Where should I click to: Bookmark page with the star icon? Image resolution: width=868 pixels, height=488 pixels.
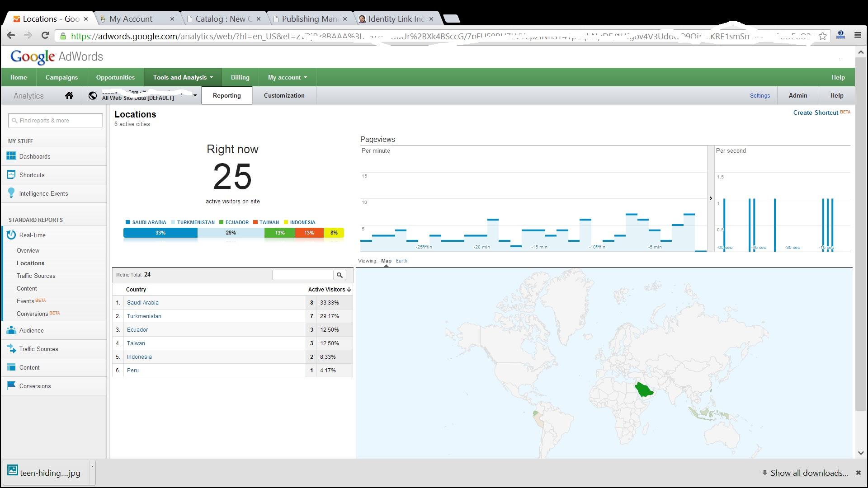(822, 36)
